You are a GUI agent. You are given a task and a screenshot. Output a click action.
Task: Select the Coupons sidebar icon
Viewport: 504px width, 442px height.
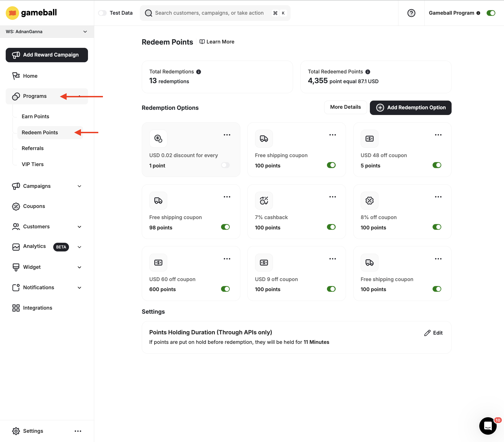point(16,206)
